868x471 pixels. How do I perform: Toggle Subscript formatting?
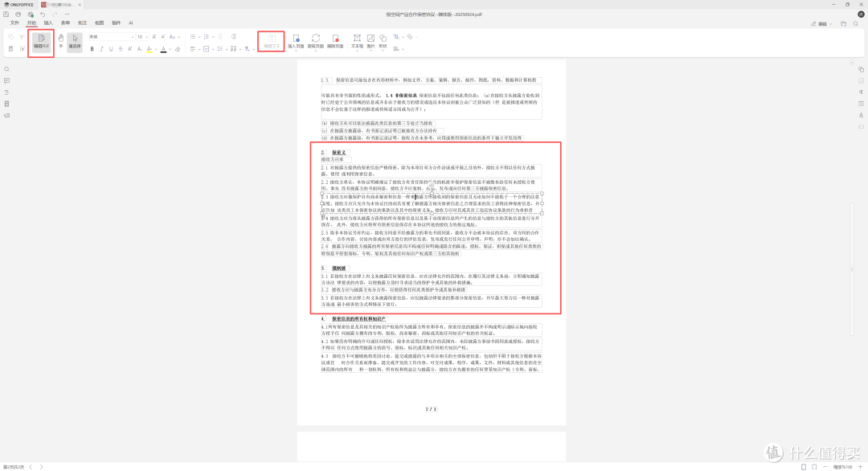pyautogui.click(x=140, y=49)
